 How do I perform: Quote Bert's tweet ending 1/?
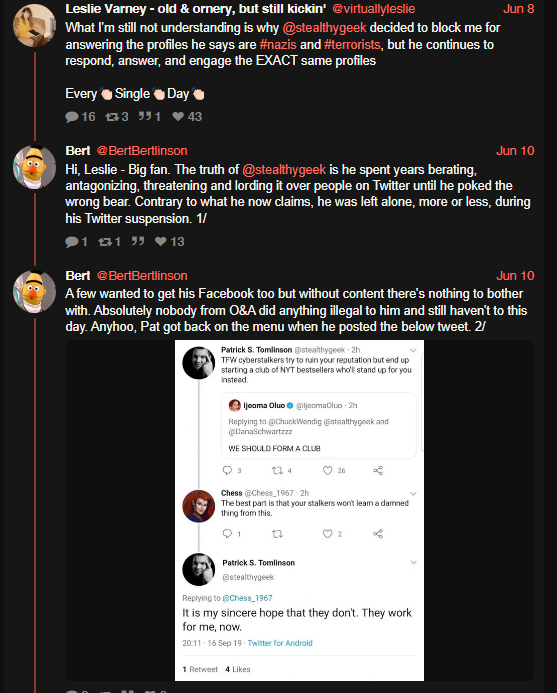pos(138,241)
